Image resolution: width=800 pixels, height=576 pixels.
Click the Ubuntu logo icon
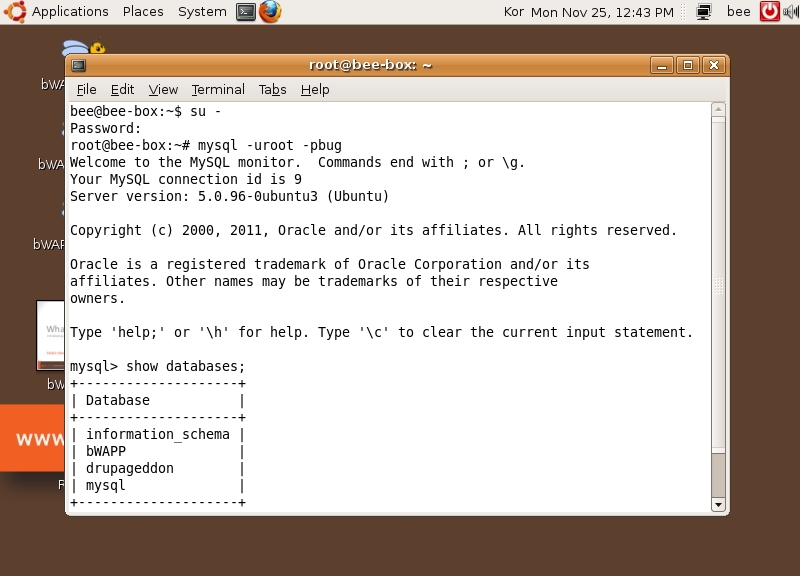tap(14, 11)
